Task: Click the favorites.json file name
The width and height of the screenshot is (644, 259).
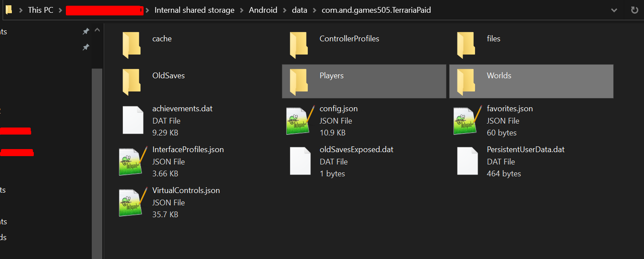Action: click(x=510, y=109)
